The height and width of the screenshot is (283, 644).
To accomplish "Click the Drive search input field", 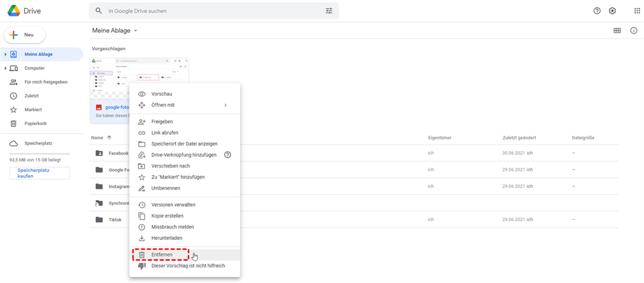I will tap(209, 11).
